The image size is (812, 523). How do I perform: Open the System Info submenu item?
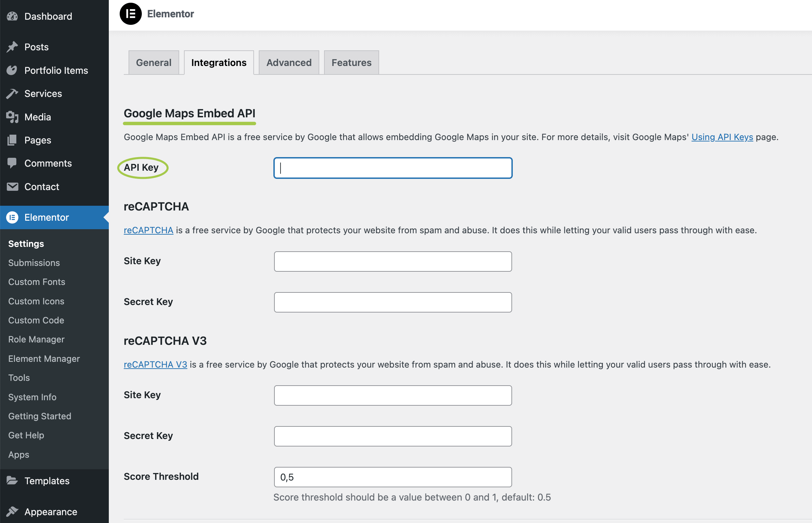click(x=32, y=397)
